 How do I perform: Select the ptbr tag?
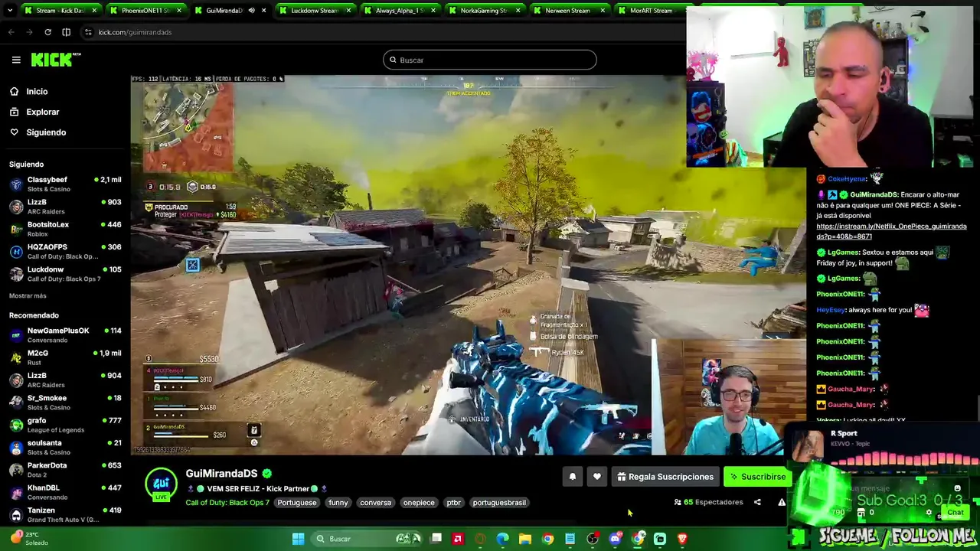(454, 503)
